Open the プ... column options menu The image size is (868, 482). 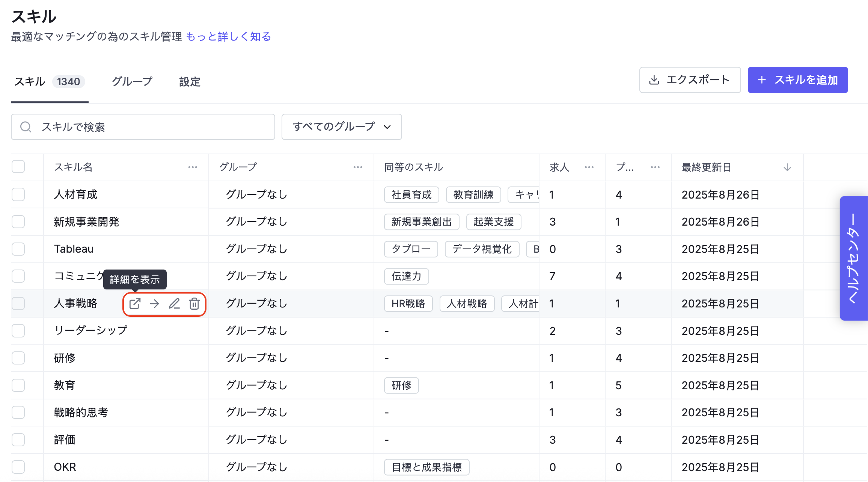click(x=655, y=167)
